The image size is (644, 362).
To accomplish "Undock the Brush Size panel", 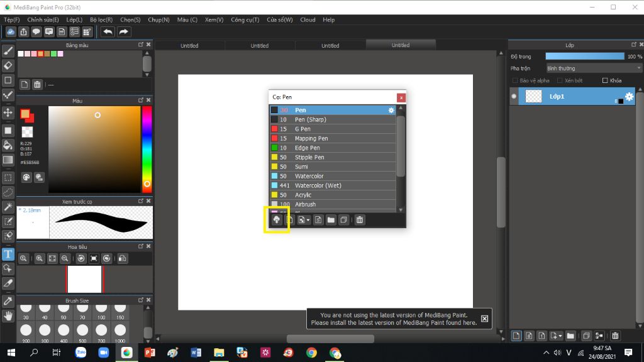I will [x=141, y=300].
